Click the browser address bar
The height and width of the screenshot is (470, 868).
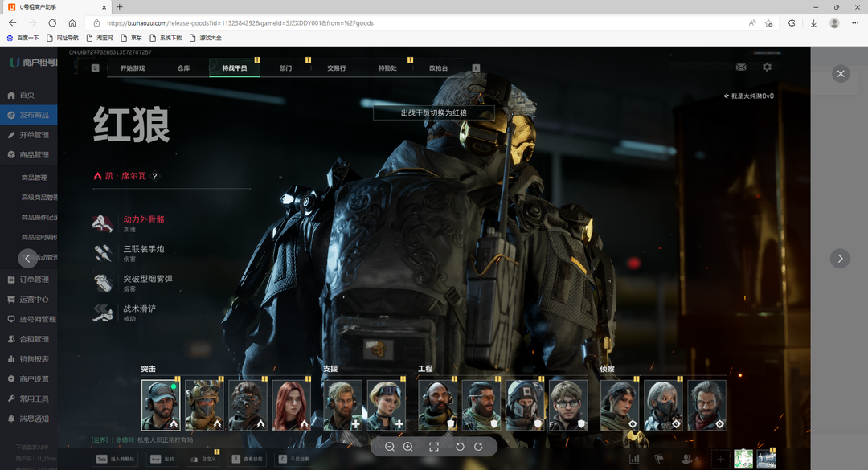pos(402,23)
